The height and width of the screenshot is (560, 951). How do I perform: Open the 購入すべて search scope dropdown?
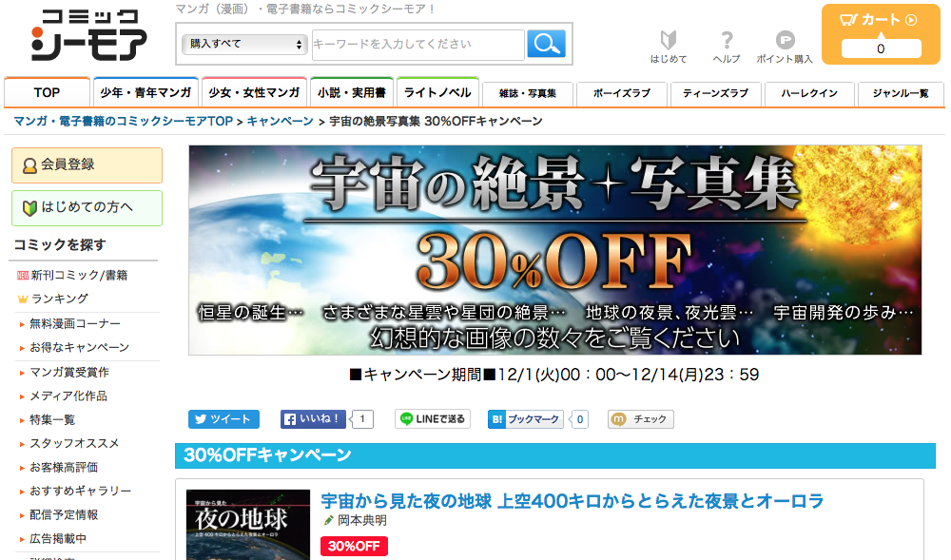[x=244, y=44]
